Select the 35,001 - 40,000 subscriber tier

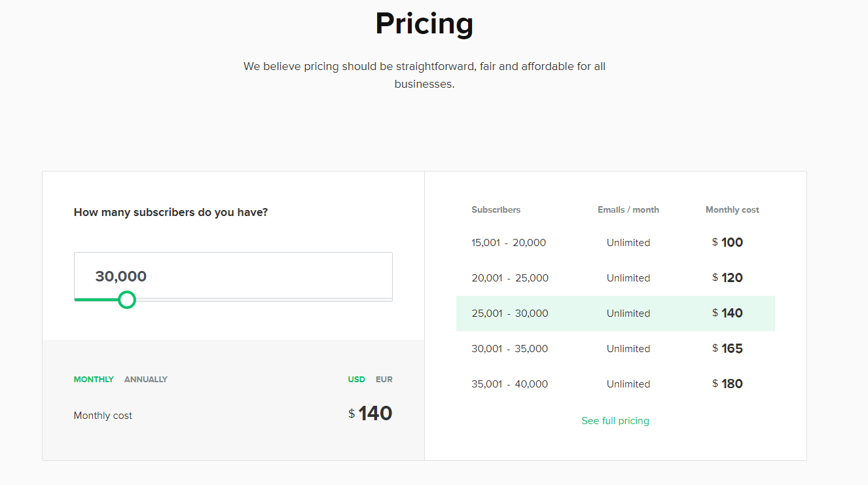point(615,384)
